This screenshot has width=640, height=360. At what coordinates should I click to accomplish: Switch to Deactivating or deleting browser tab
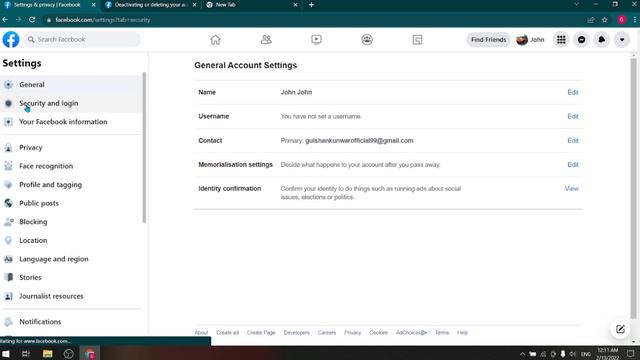[x=150, y=5]
